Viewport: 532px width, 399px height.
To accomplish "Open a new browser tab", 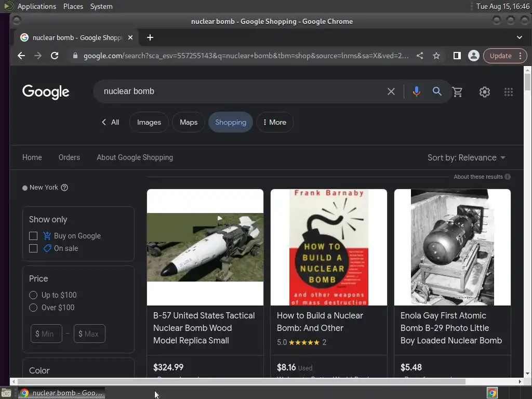I will (x=150, y=37).
